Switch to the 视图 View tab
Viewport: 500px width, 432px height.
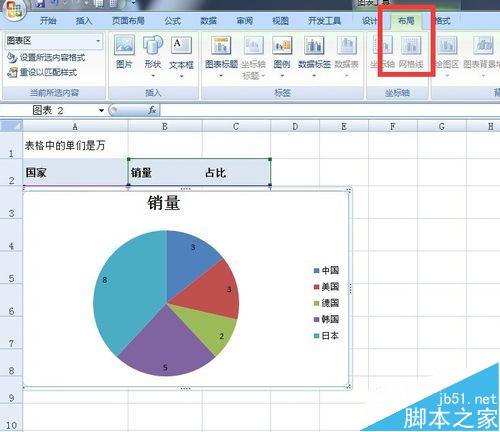(x=280, y=21)
